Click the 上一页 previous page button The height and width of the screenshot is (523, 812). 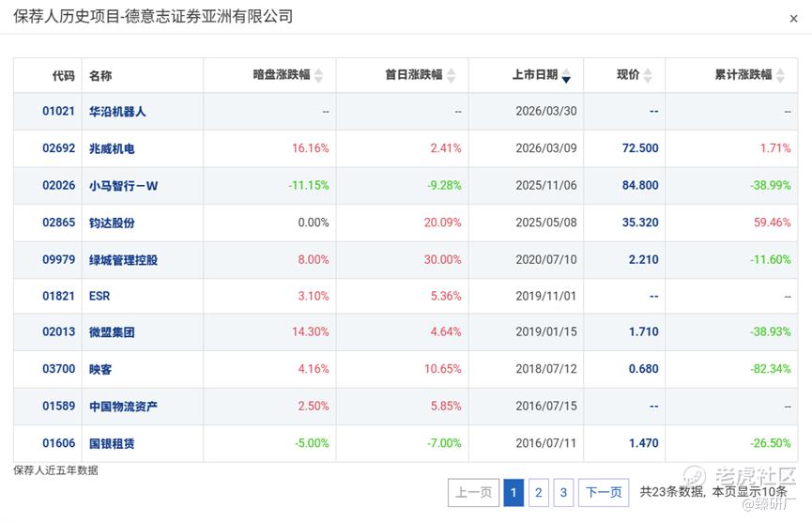click(x=473, y=492)
